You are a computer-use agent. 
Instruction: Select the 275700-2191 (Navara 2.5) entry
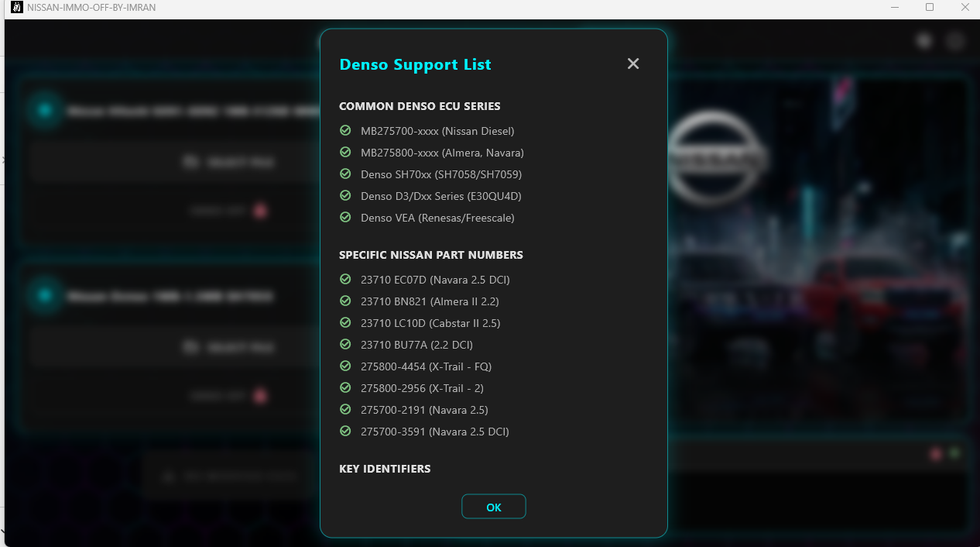[x=424, y=410]
